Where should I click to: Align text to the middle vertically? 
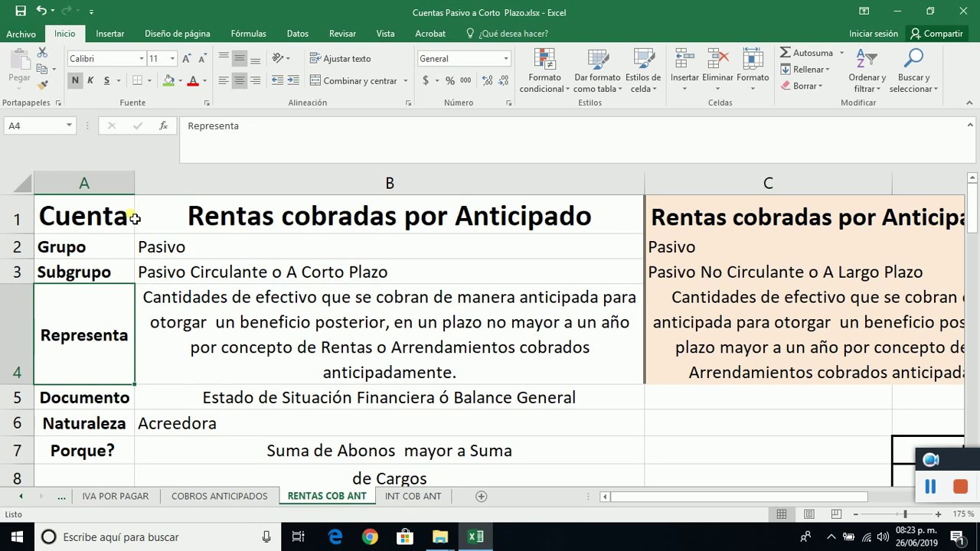click(240, 58)
